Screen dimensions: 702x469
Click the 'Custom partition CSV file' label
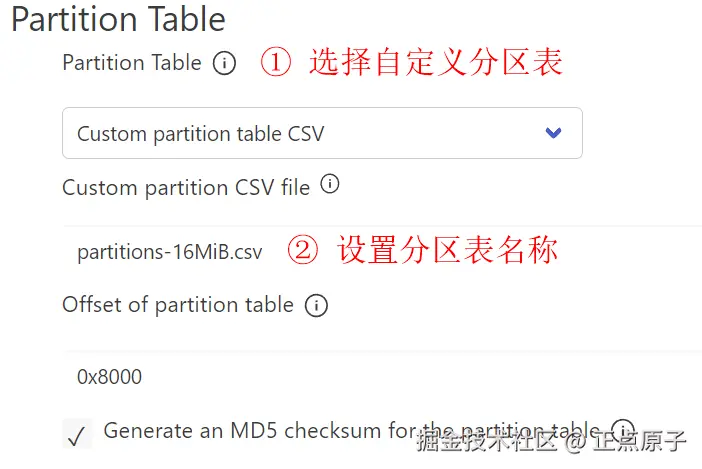pyautogui.click(x=186, y=187)
